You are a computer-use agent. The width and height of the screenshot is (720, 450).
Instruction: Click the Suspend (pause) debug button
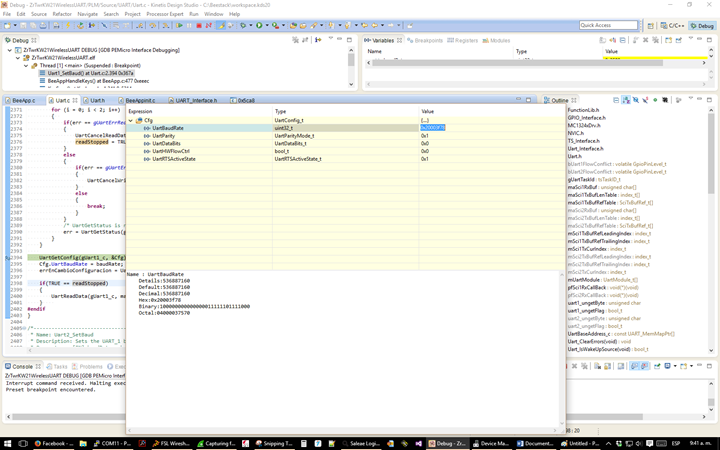point(189,26)
